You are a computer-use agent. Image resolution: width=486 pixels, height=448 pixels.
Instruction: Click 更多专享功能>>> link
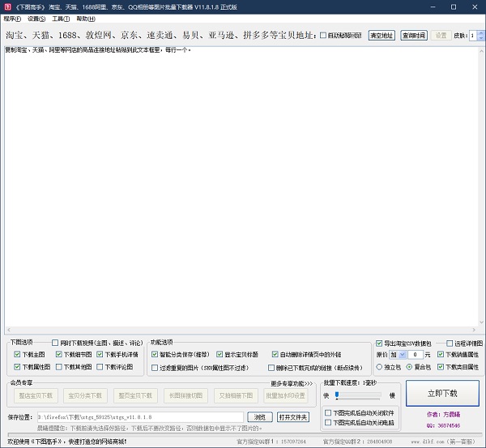(x=292, y=383)
